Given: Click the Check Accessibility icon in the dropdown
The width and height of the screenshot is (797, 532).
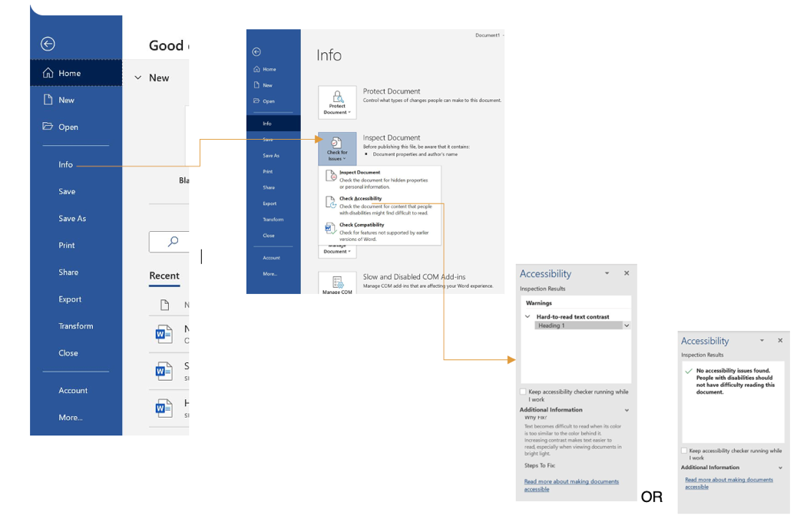Looking at the screenshot, I should pos(331,202).
